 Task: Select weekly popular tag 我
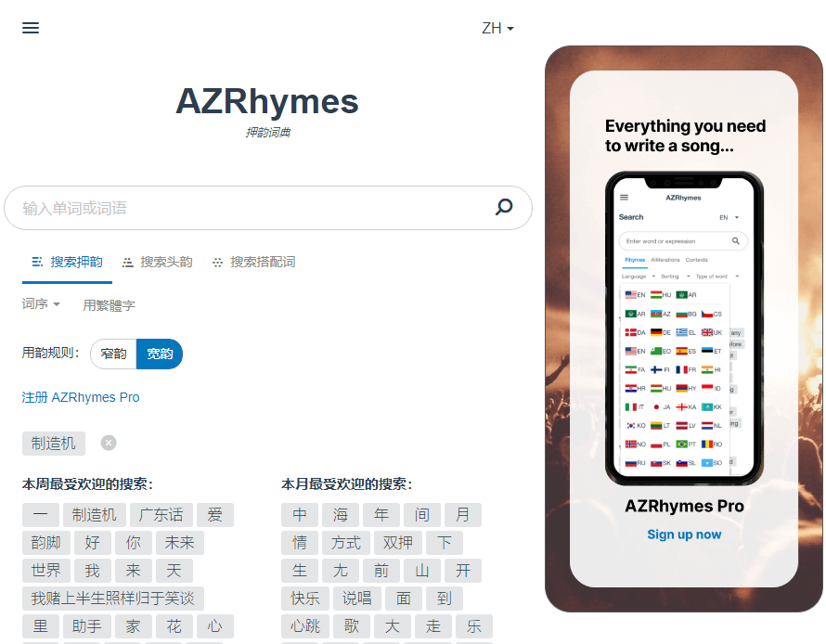(92, 571)
